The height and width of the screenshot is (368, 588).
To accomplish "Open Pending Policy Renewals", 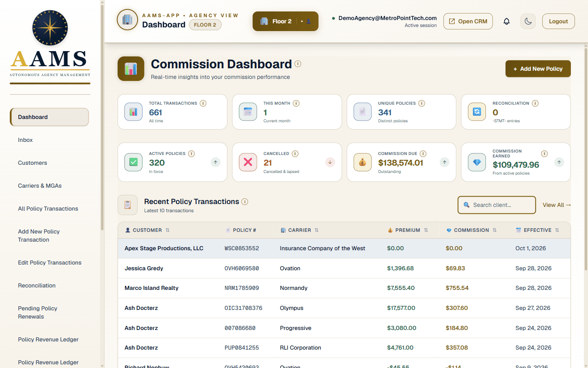I will tap(49, 312).
